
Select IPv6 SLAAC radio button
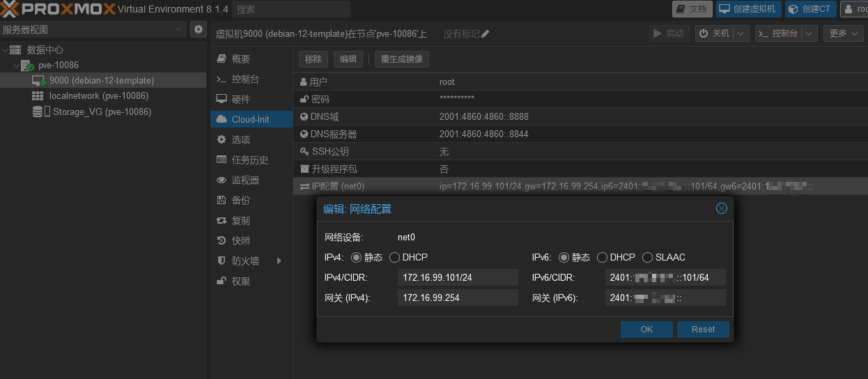648,257
